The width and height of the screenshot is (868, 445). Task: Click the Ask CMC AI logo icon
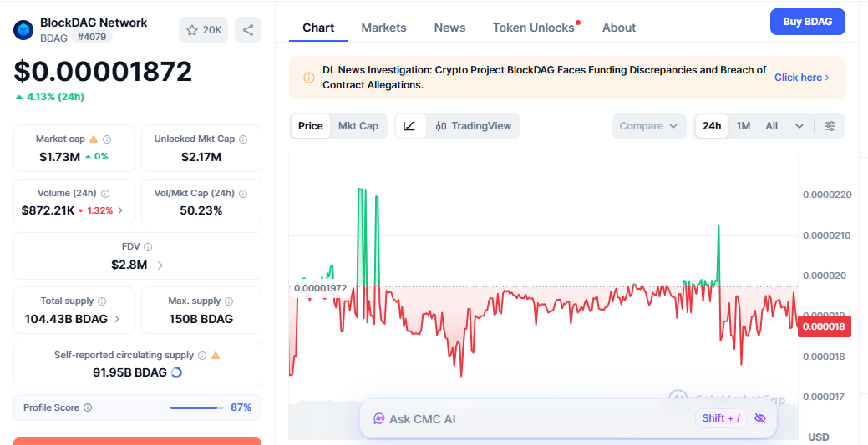379,419
